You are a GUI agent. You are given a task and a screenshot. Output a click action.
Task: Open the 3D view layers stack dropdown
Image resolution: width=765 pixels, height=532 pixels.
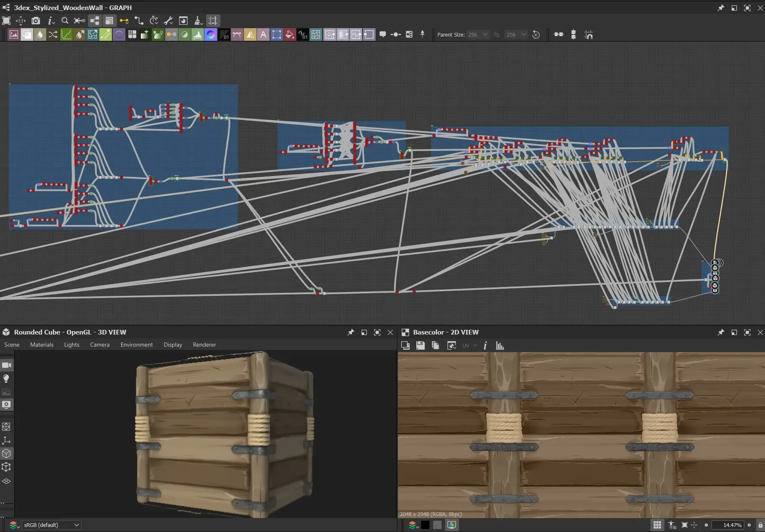click(x=15, y=525)
